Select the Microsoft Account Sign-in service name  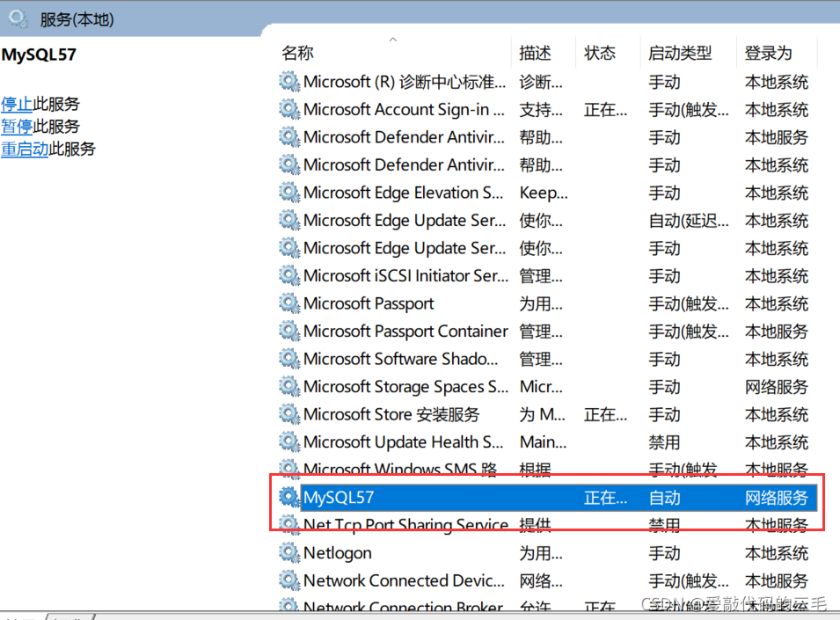[x=404, y=110]
